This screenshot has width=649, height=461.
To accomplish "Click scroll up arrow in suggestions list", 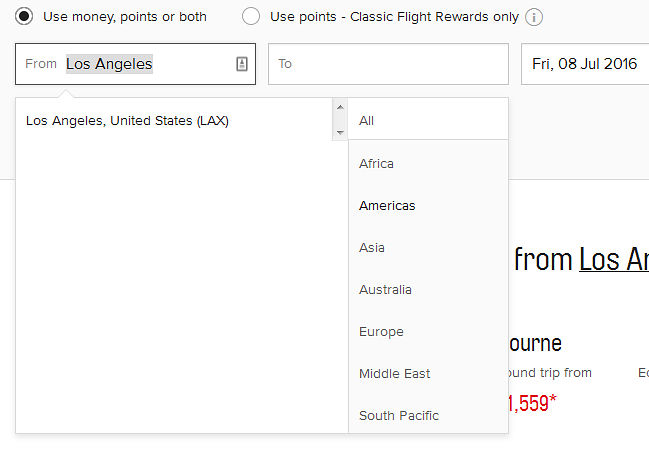I will [x=340, y=108].
